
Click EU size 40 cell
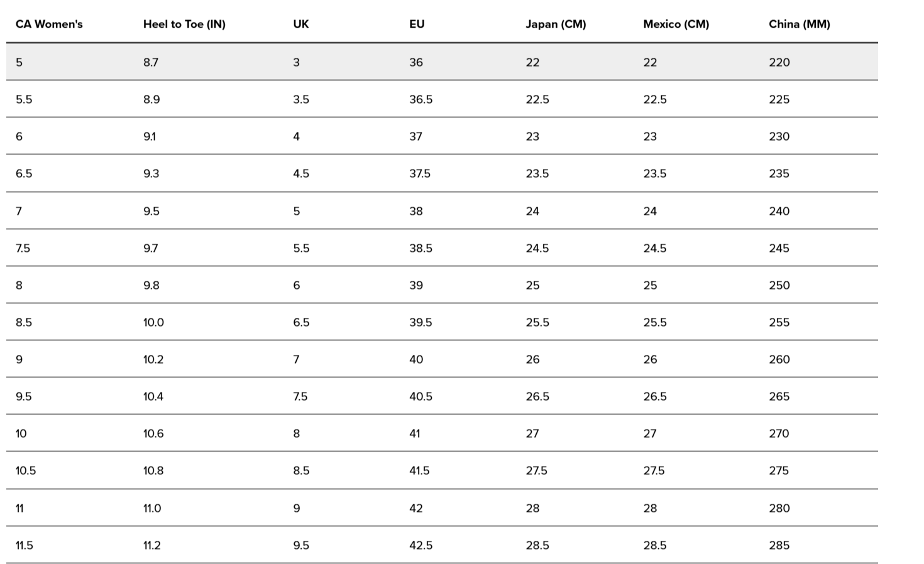416,359
